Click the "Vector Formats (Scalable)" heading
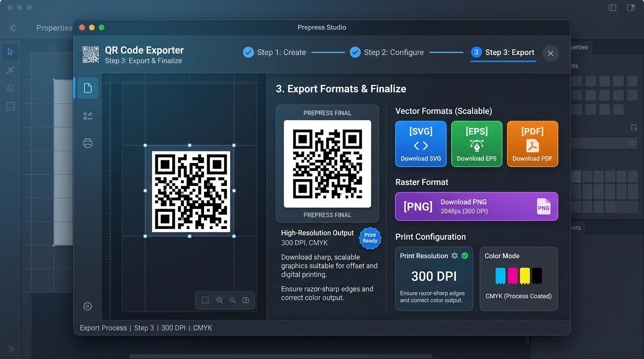 click(444, 111)
